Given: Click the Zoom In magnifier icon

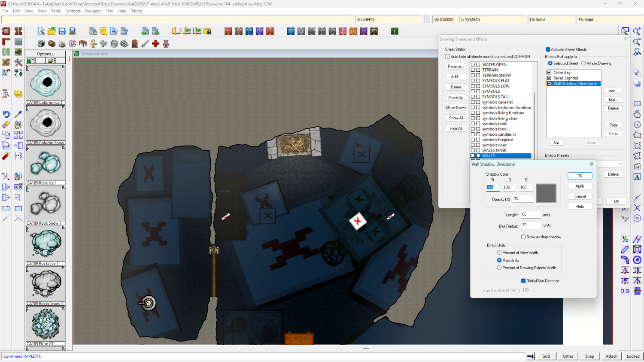Looking at the screenshot, I should click(x=637, y=31).
